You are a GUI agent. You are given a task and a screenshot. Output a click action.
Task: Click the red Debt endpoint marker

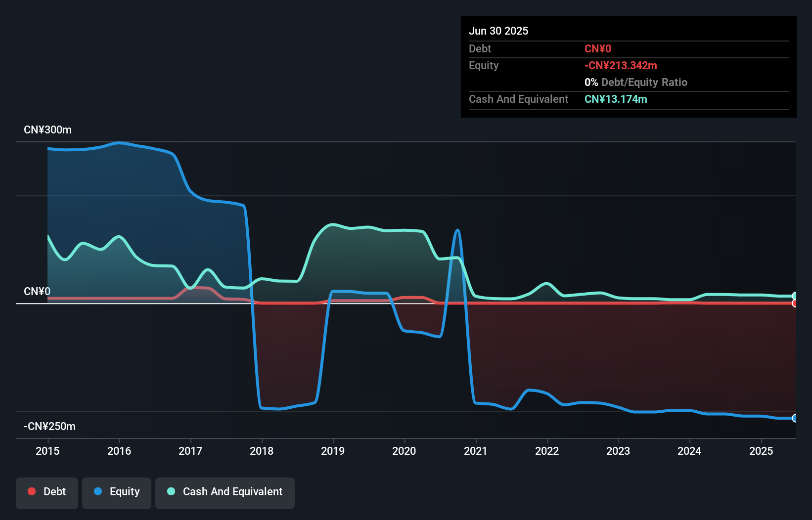(795, 303)
